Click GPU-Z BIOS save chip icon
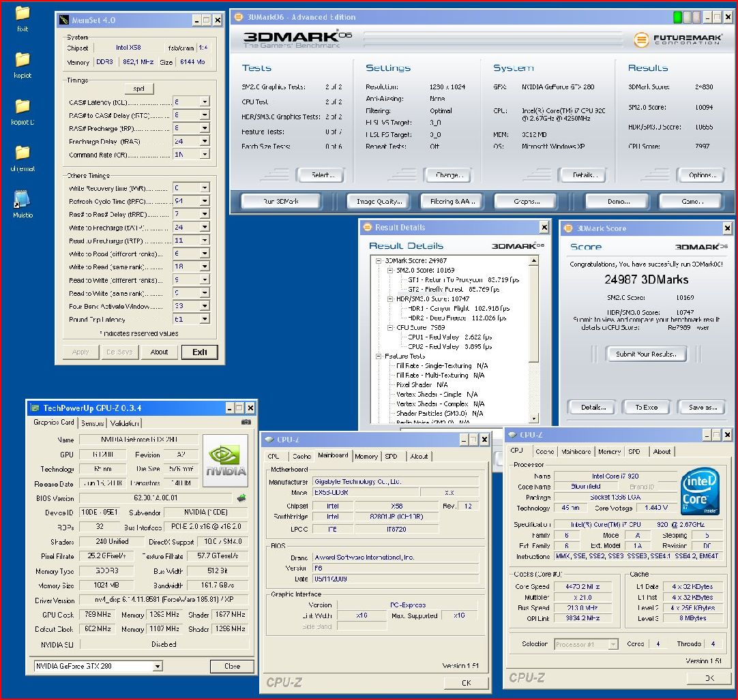This screenshot has height=700, width=738. [x=241, y=498]
